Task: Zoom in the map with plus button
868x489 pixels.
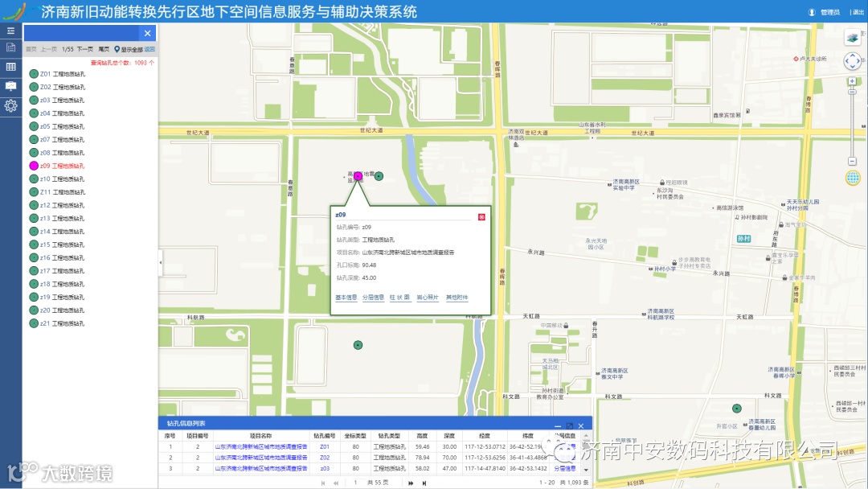Action: tap(853, 81)
